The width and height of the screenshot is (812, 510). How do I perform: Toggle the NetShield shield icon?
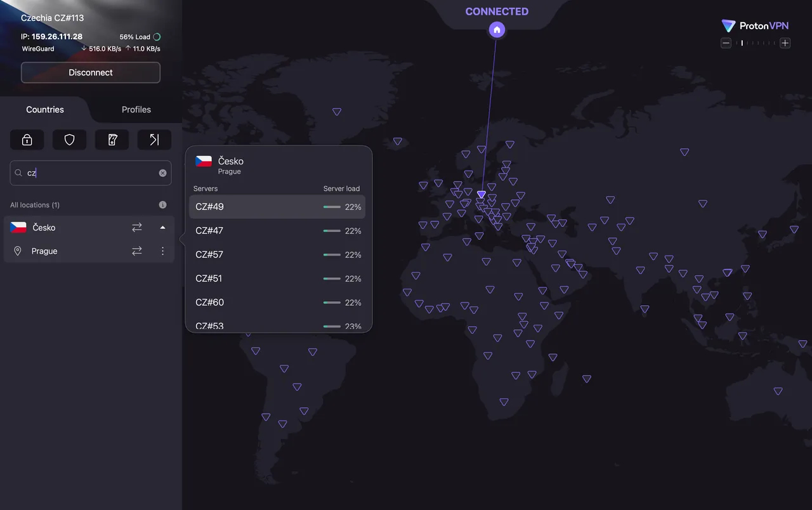(70, 140)
